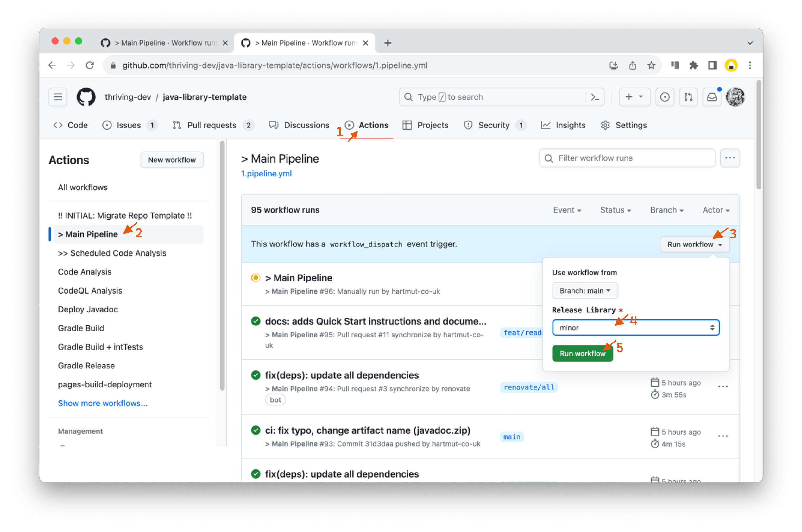Expand the Event filter dropdown
Screen dimensions: 802x532
[567, 210]
